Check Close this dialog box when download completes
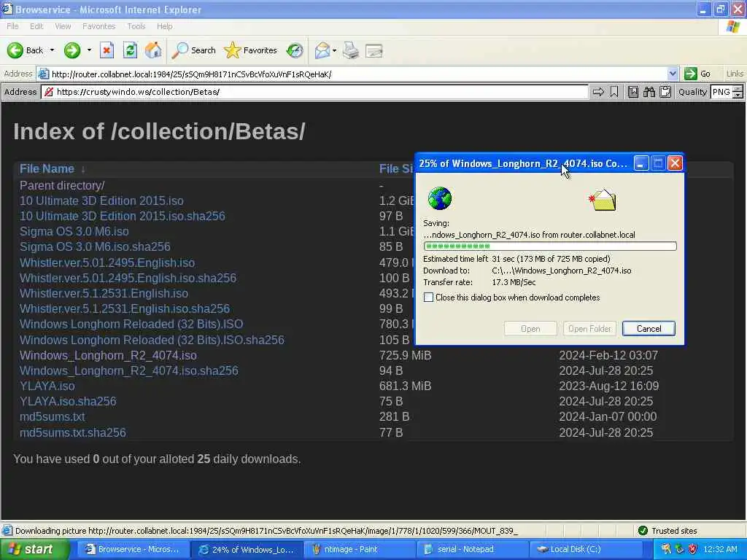The image size is (747, 560). coord(428,297)
